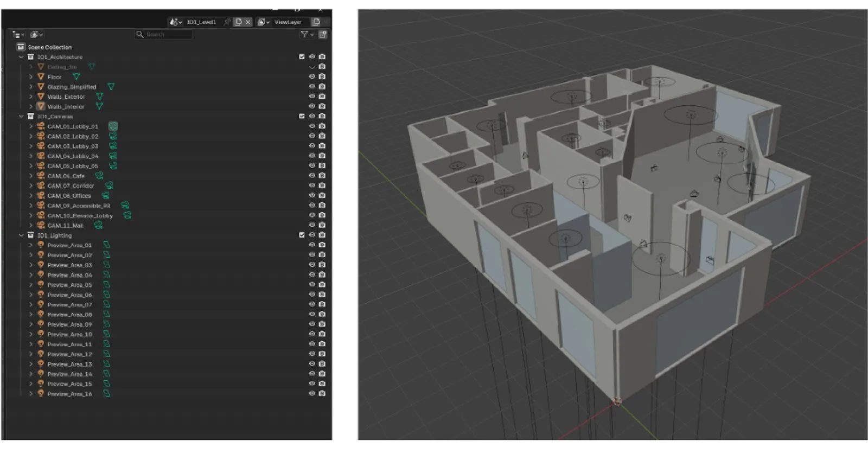Disable Glazing_Simplified in renders camera icon
868x454 pixels.
coord(322,87)
